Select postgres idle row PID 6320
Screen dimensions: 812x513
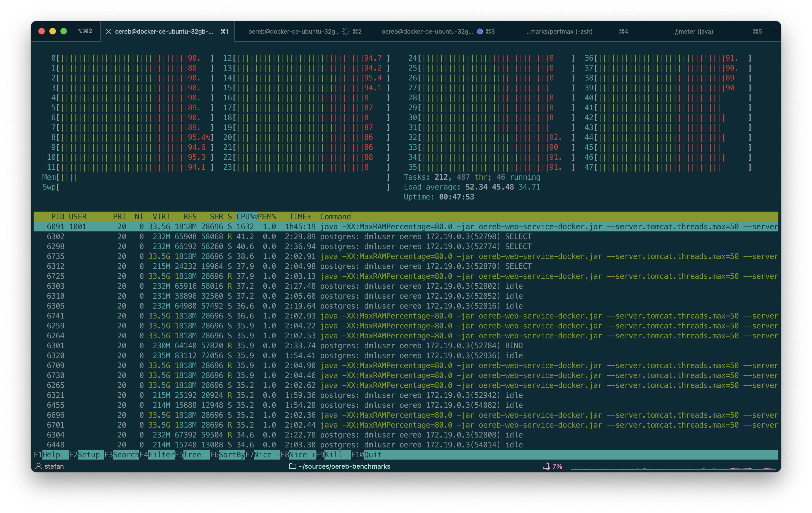click(406, 355)
